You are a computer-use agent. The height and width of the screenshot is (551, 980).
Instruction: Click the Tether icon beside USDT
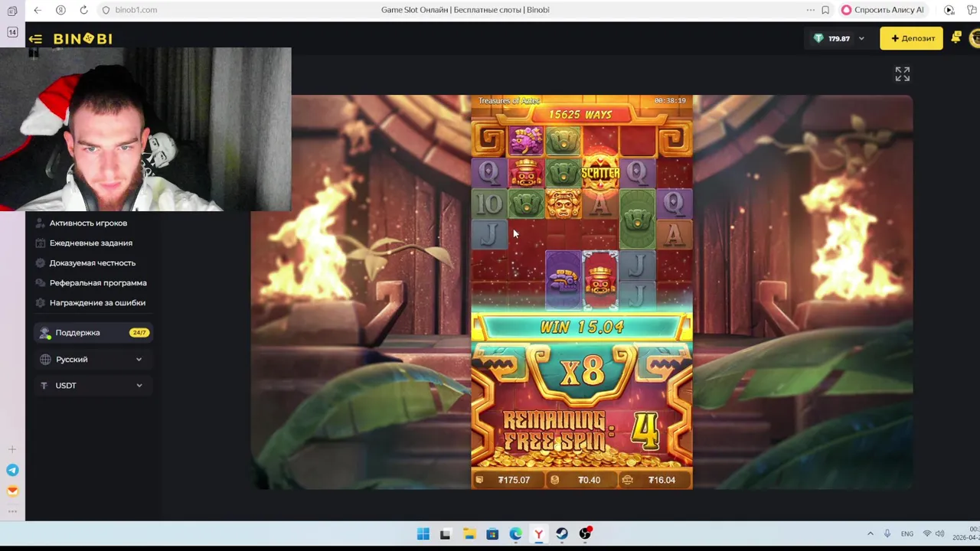click(x=45, y=385)
